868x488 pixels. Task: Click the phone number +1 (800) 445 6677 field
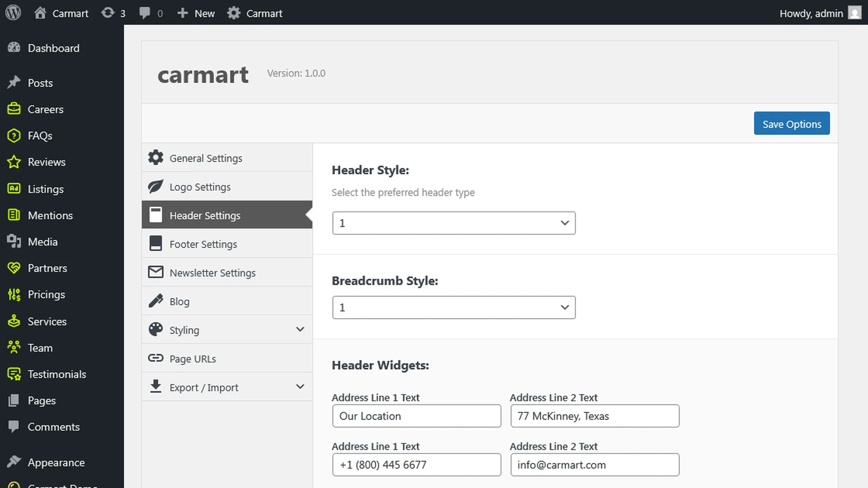417,465
